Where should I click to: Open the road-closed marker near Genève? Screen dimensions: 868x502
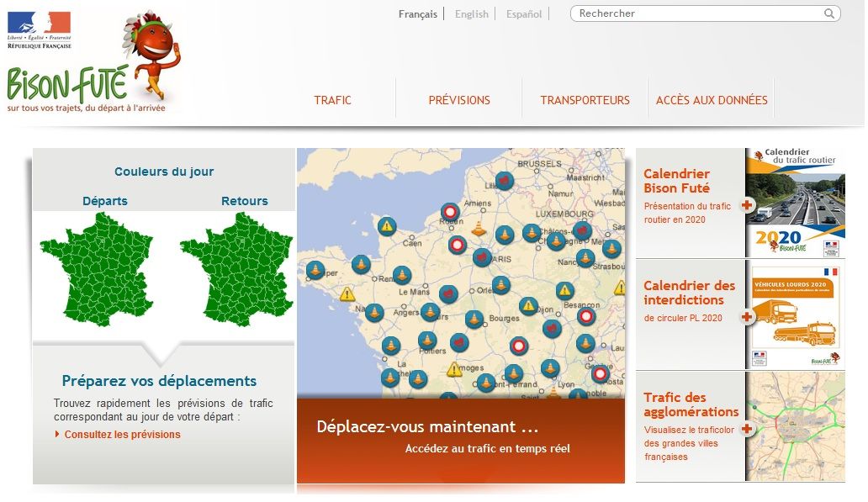(x=600, y=374)
